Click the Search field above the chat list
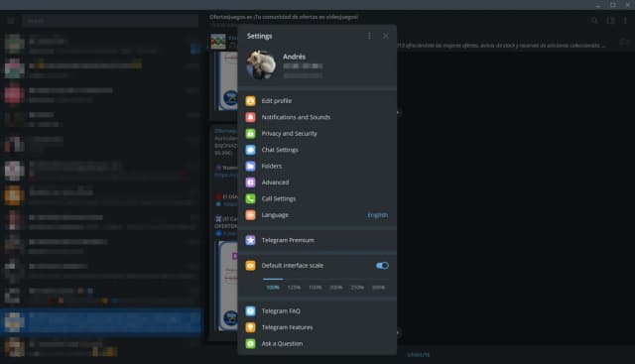This screenshot has width=635, height=364. pos(110,20)
